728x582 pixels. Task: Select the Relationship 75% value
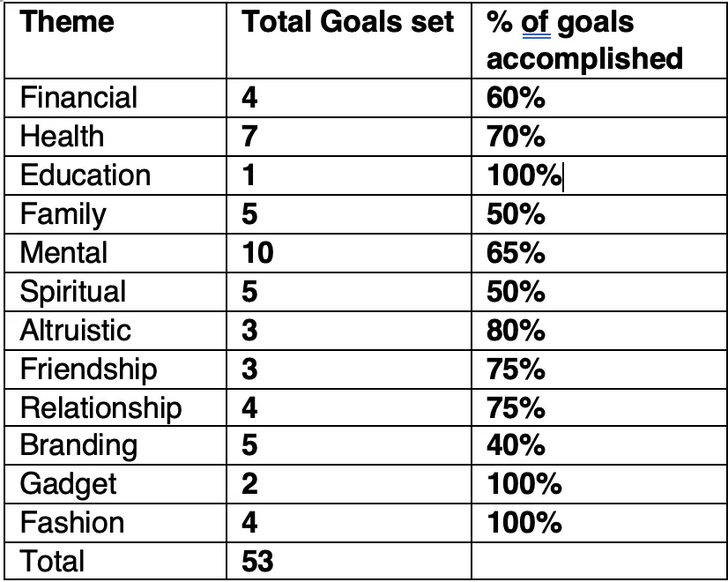click(516, 408)
